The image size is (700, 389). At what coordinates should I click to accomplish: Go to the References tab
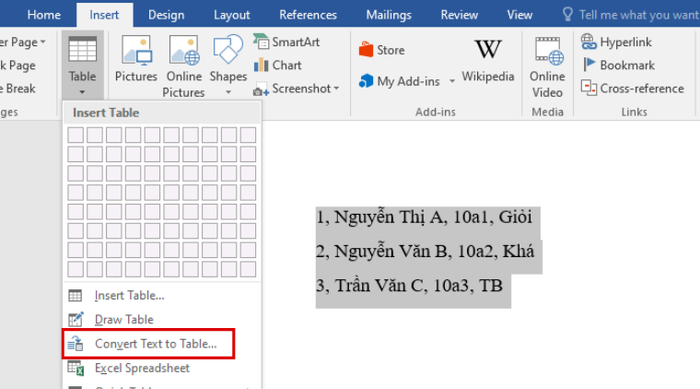308,15
